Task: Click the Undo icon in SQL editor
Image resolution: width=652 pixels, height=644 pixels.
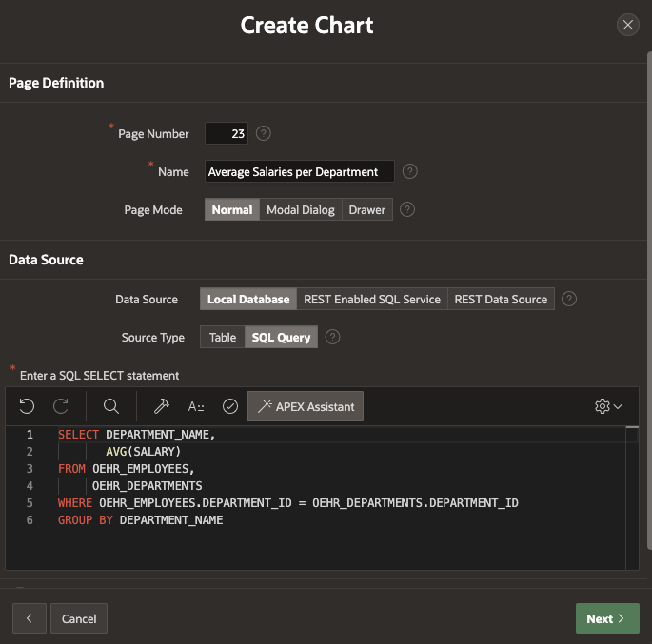Action: tap(27, 406)
